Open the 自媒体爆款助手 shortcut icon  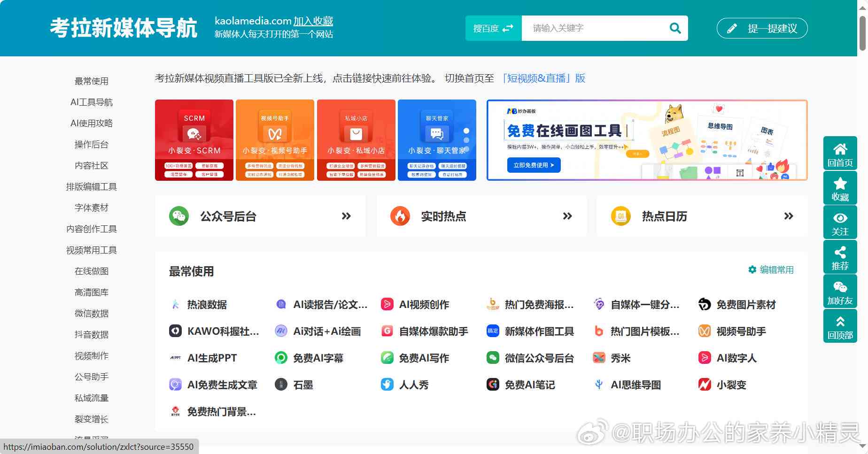[x=387, y=331]
